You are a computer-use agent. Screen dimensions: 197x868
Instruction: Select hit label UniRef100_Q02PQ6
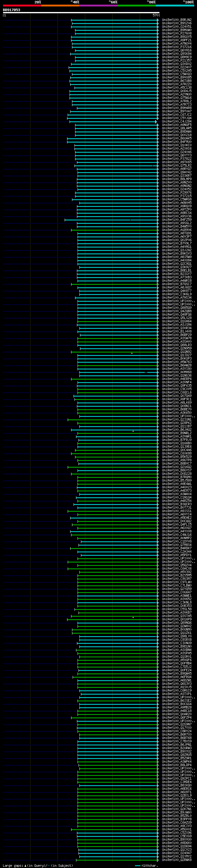(x=177, y=240)
